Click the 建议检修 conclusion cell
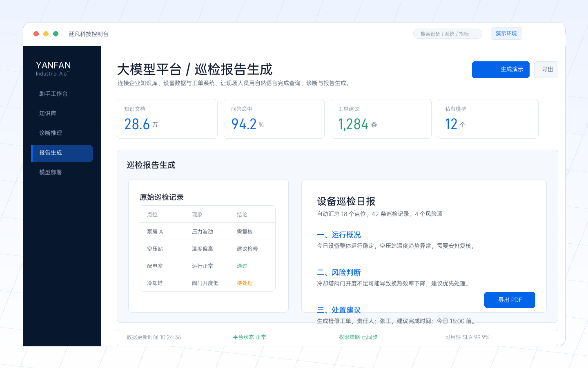Screen dimensions: 588x368 (x=247, y=249)
